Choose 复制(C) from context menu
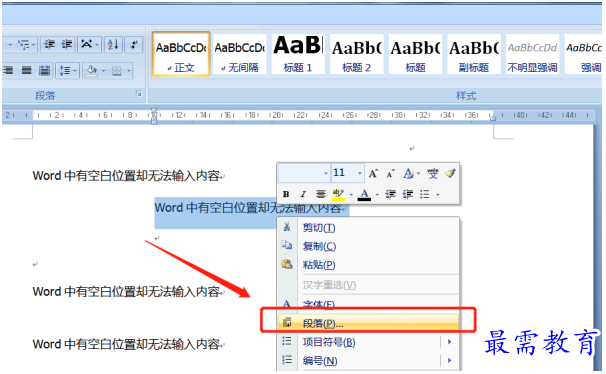The width and height of the screenshot is (606, 374). click(x=368, y=246)
